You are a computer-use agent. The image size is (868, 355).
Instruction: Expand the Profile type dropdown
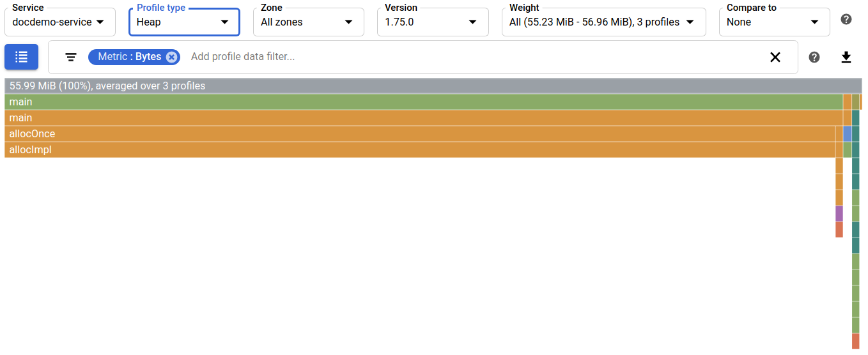(x=184, y=22)
